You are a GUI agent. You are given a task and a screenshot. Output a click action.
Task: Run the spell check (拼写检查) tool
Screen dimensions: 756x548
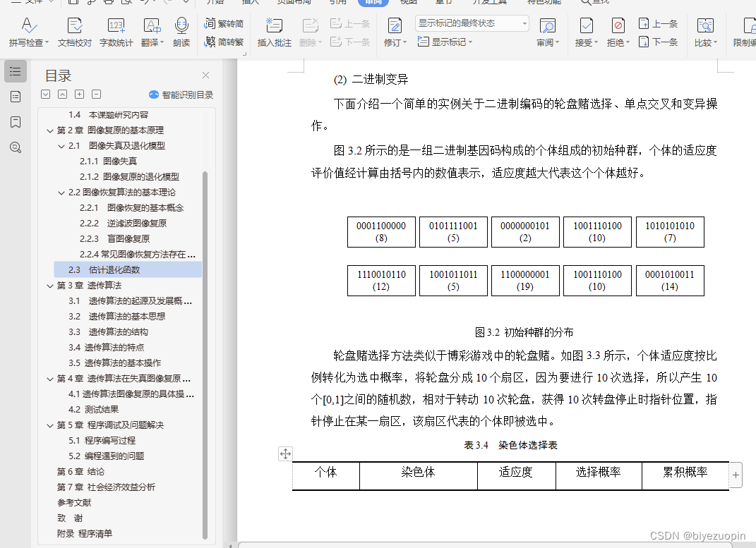pyautogui.click(x=28, y=32)
